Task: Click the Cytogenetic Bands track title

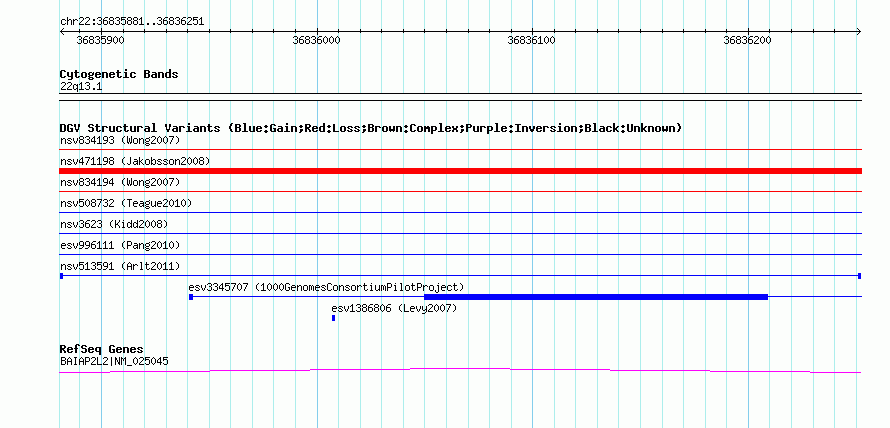Action: pos(119,74)
